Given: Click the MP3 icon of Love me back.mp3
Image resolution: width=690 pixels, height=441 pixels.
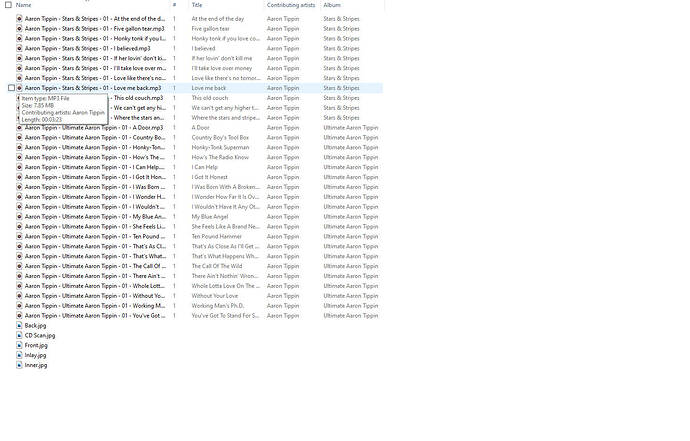Looking at the screenshot, I should 19,88.
